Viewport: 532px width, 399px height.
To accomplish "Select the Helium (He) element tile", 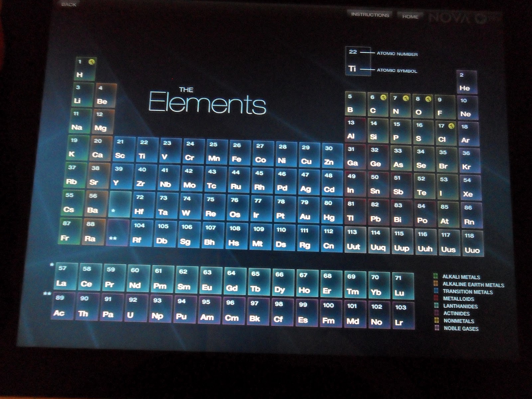I will click(x=467, y=82).
